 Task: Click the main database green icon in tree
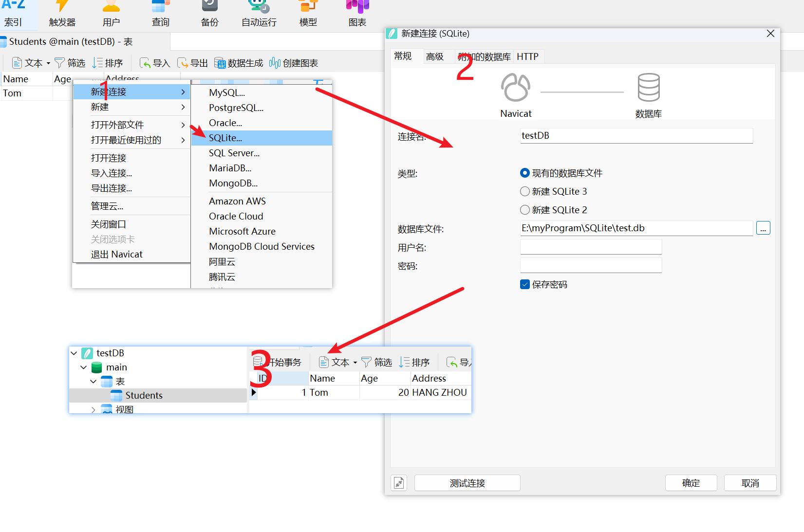click(97, 367)
